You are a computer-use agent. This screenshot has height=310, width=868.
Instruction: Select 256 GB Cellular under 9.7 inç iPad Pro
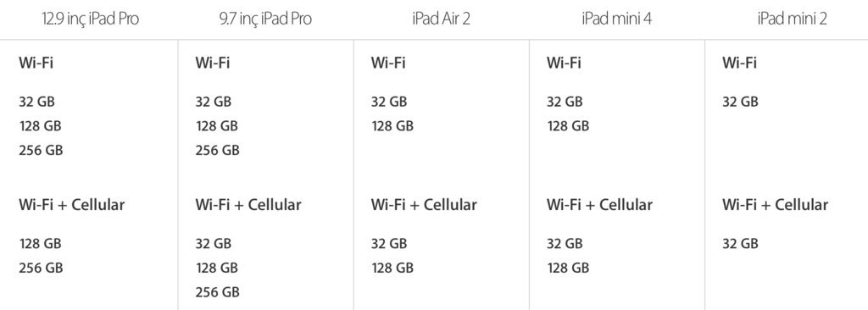217,291
